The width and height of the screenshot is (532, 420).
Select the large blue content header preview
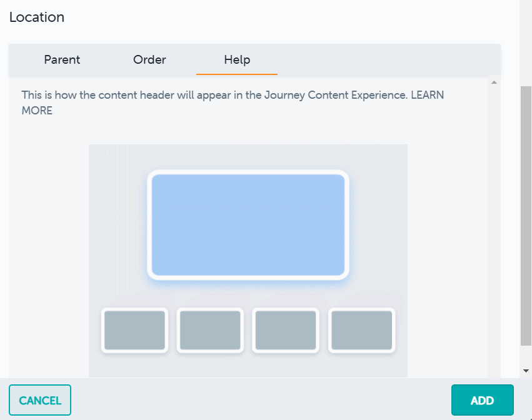pos(248,226)
